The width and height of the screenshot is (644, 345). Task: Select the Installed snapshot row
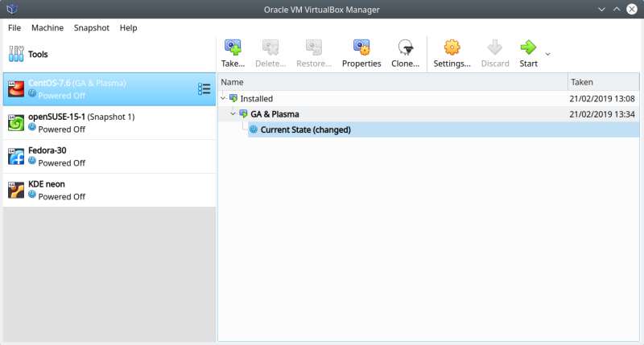pyautogui.click(x=429, y=98)
